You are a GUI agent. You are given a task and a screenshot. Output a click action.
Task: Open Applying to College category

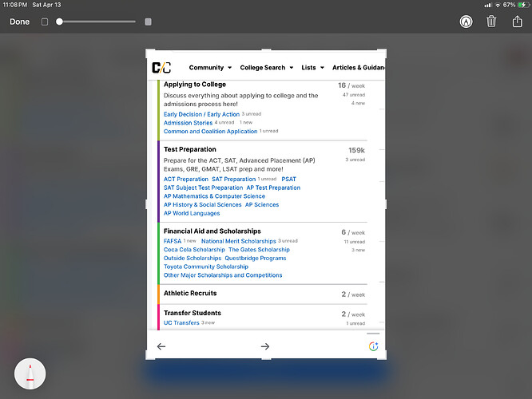[x=195, y=84]
